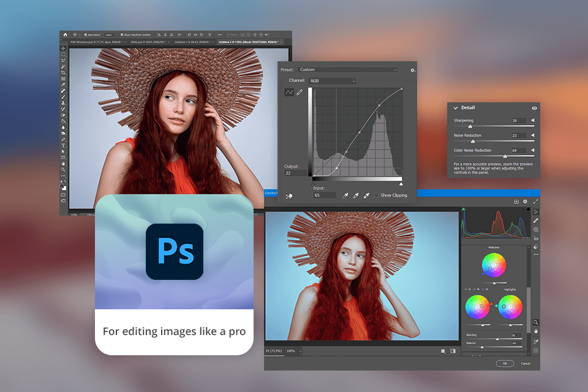Screen dimensions: 588x392
Task: Click Camera Raw save image icon
Action: tap(516, 202)
